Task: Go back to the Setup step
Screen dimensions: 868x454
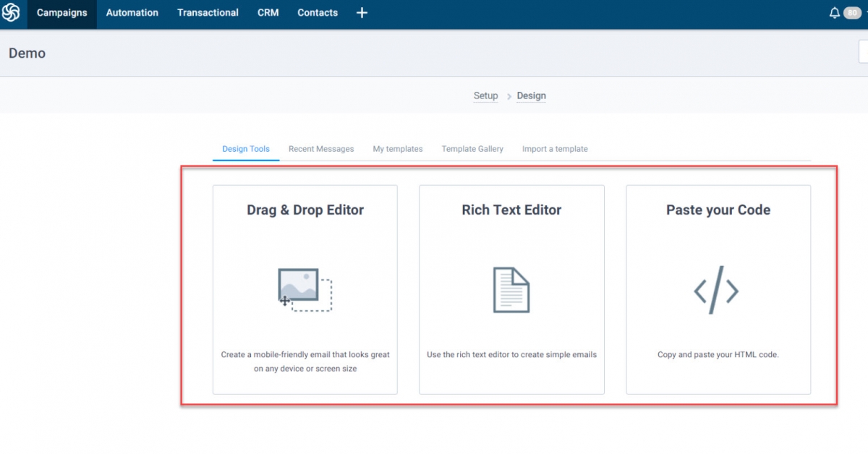Action: click(x=485, y=95)
